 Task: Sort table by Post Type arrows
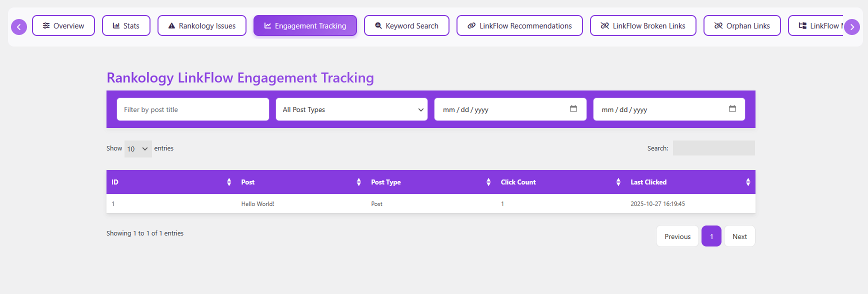pos(488,182)
